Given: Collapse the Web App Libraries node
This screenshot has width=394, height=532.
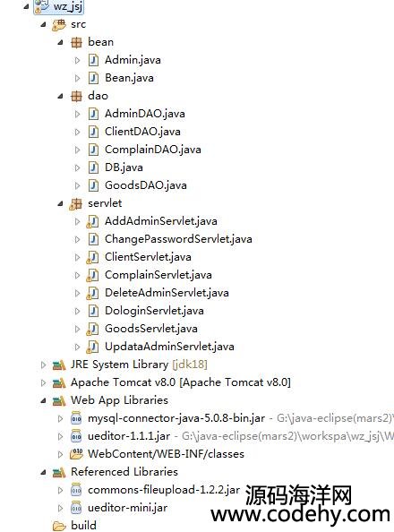Looking at the screenshot, I should 43,401.
